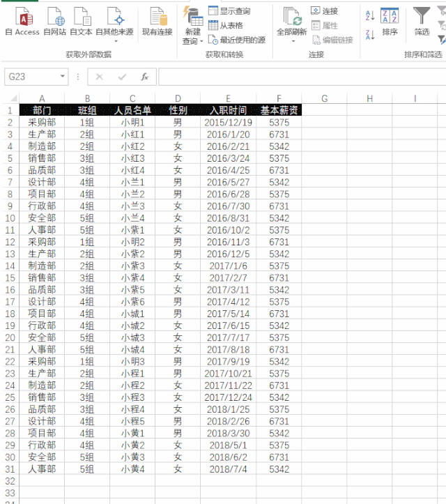Open Insert Function fx dialog

[144, 77]
